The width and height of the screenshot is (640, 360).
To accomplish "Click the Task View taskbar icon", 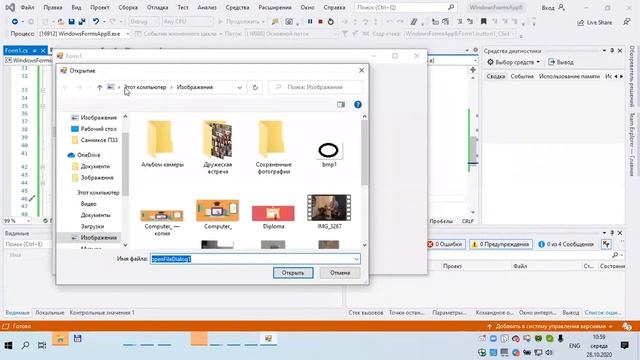I will click(x=42, y=345).
